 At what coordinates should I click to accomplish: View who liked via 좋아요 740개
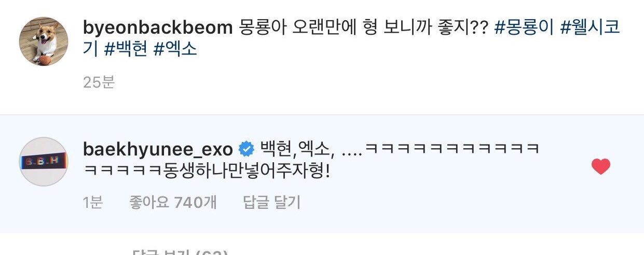click(x=173, y=203)
